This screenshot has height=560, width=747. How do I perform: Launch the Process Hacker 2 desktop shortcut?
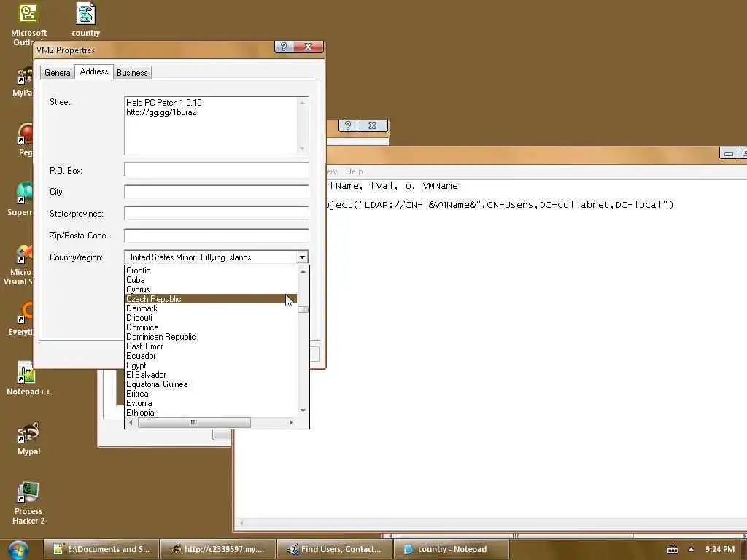28,503
